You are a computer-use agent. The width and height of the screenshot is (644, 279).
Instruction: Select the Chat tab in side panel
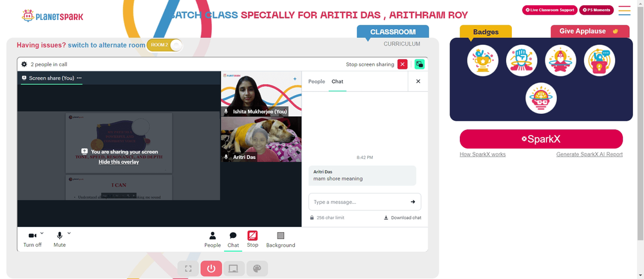[x=337, y=82]
